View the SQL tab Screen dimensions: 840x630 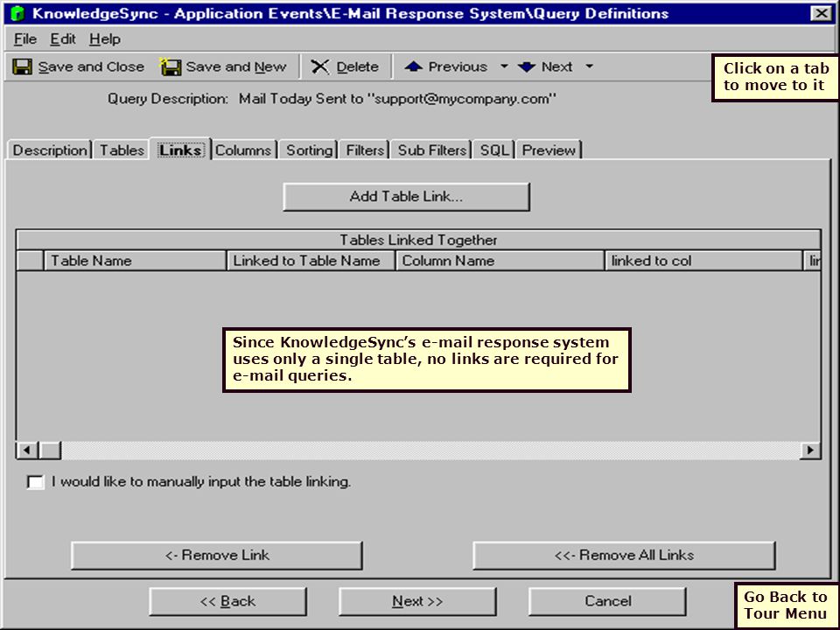click(x=493, y=150)
